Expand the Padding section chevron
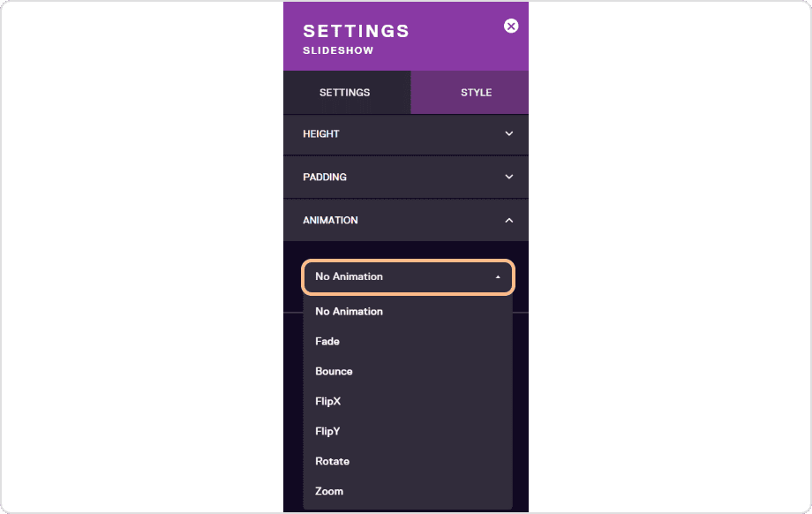Viewport: 812px width, 514px height. (509, 177)
